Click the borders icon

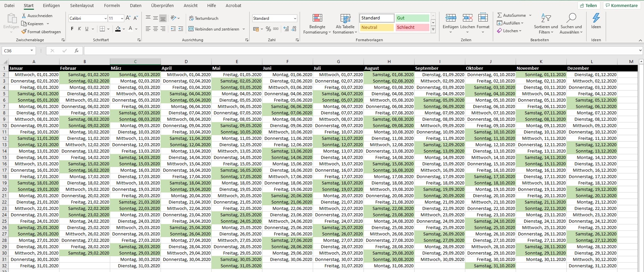tap(102, 29)
